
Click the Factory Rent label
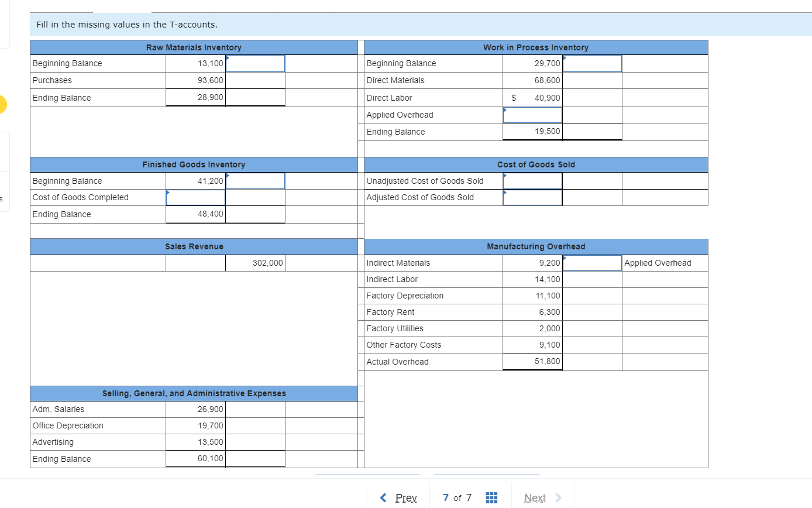(390, 312)
